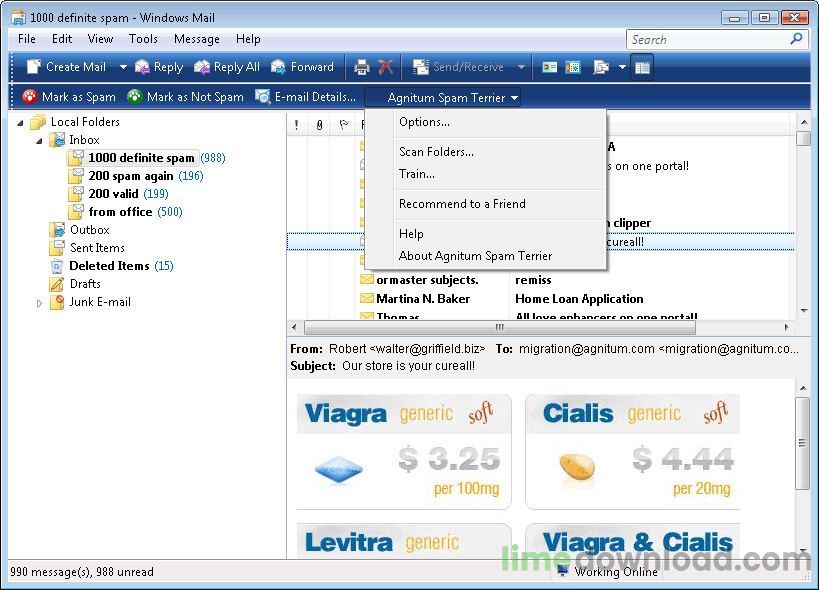819x590 pixels.
Task: Open the Edit menu
Action: pos(62,39)
